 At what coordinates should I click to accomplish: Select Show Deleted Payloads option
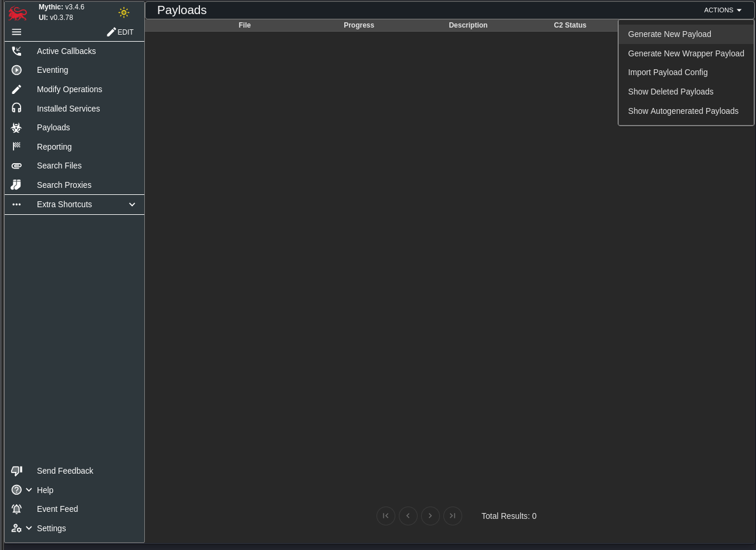click(x=670, y=92)
